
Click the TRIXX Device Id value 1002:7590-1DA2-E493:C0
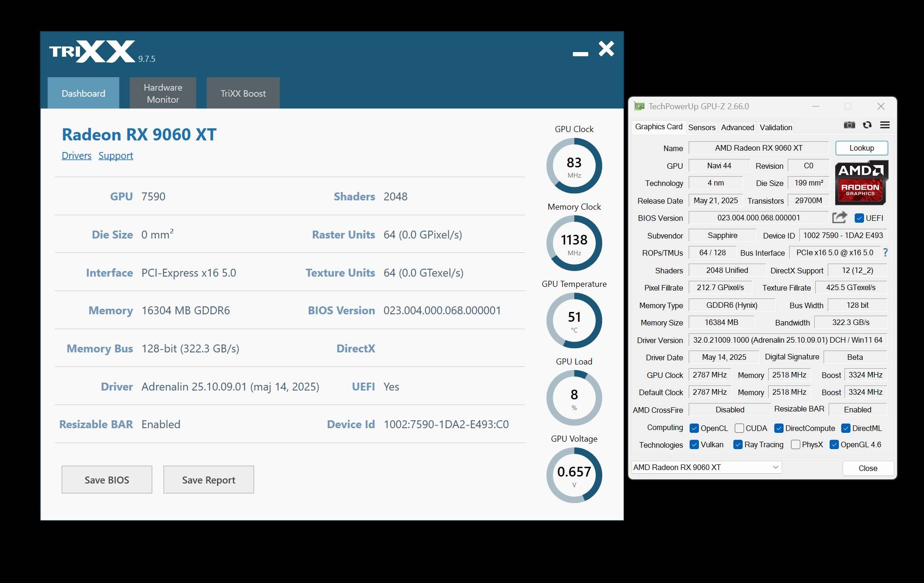click(446, 424)
